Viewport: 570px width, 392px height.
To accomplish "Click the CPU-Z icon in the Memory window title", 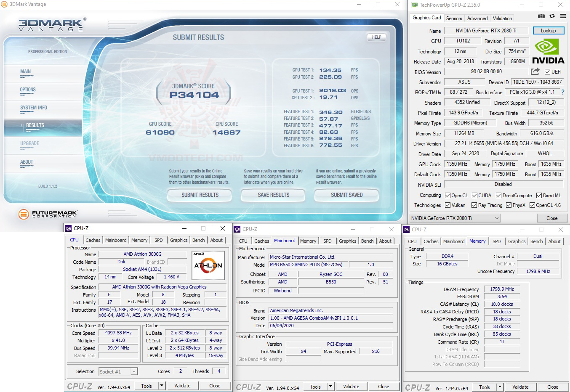I will (407, 230).
